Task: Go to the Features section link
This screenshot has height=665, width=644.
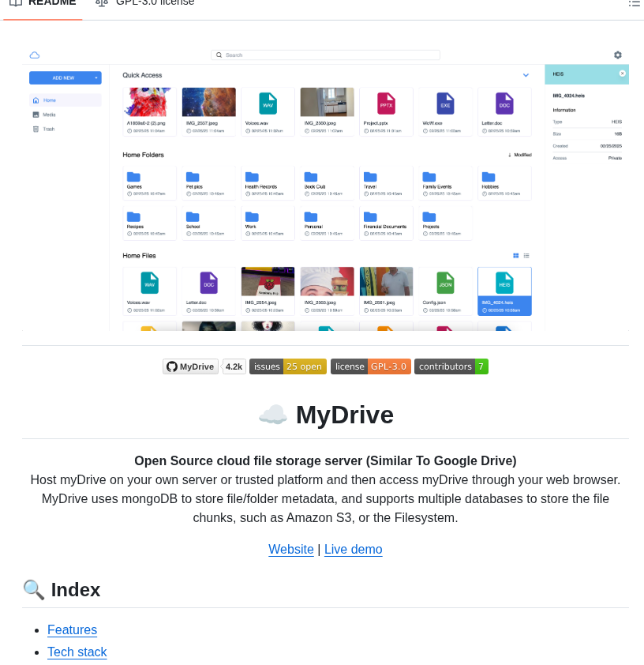Action: click(x=72, y=629)
